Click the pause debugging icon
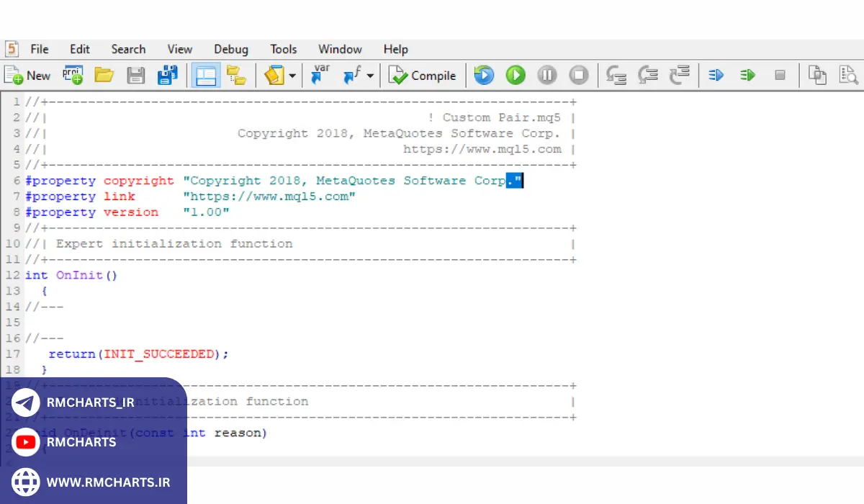The image size is (864, 504). click(x=547, y=75)
